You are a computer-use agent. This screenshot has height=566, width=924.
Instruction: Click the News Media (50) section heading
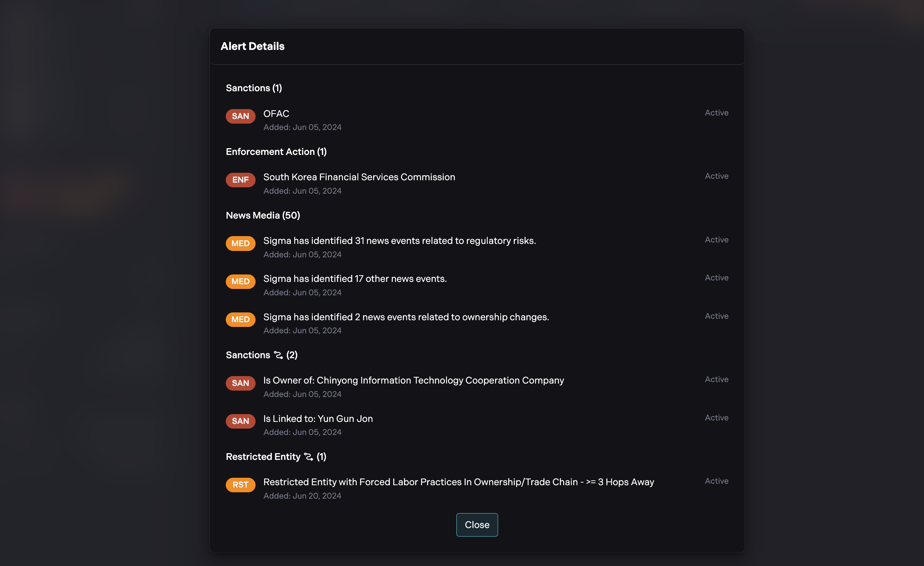263,216
